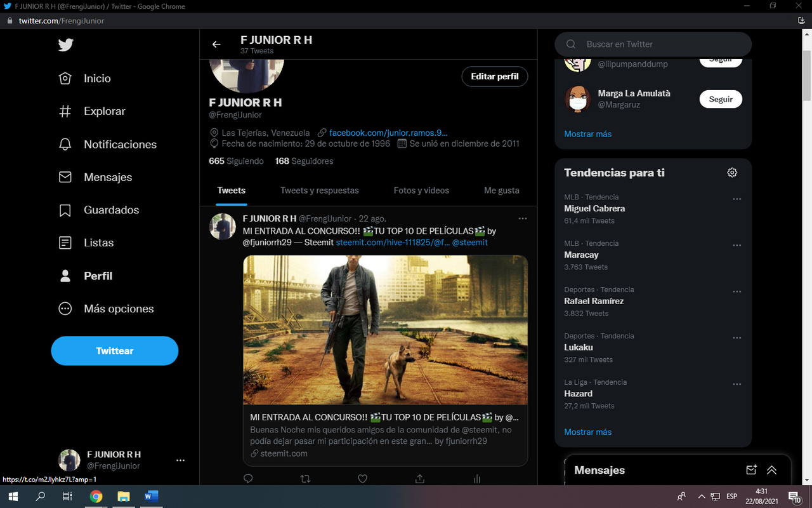The height and width of the screenshot is (508, 812).
Task: Open Microsoft Word from taskbar
Action: point(151,497)
